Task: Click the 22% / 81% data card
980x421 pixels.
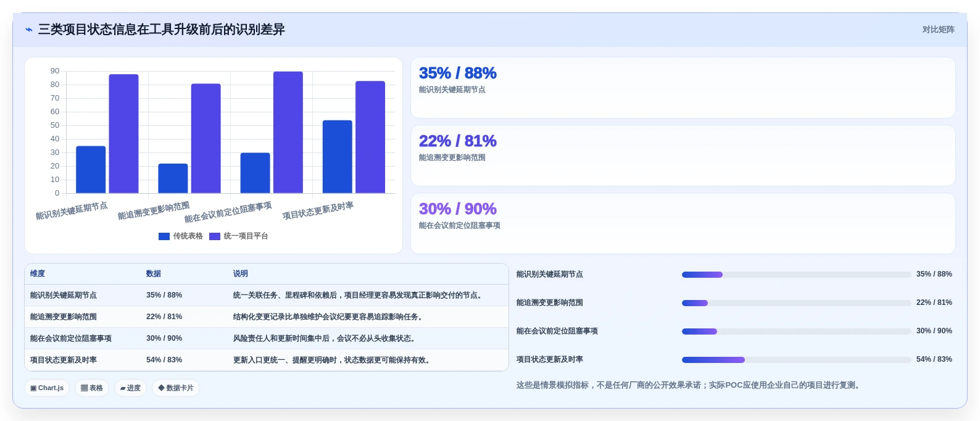Action: [683, 156]
